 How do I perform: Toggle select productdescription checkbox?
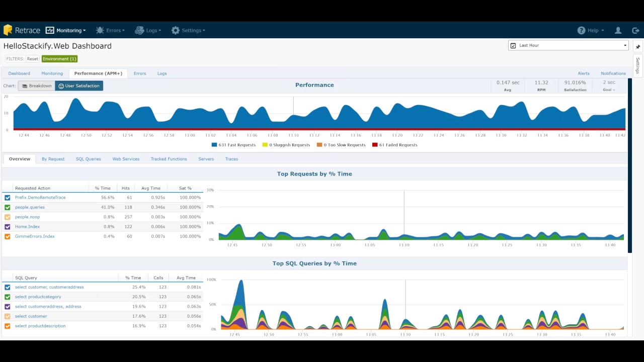coord(8,326)
